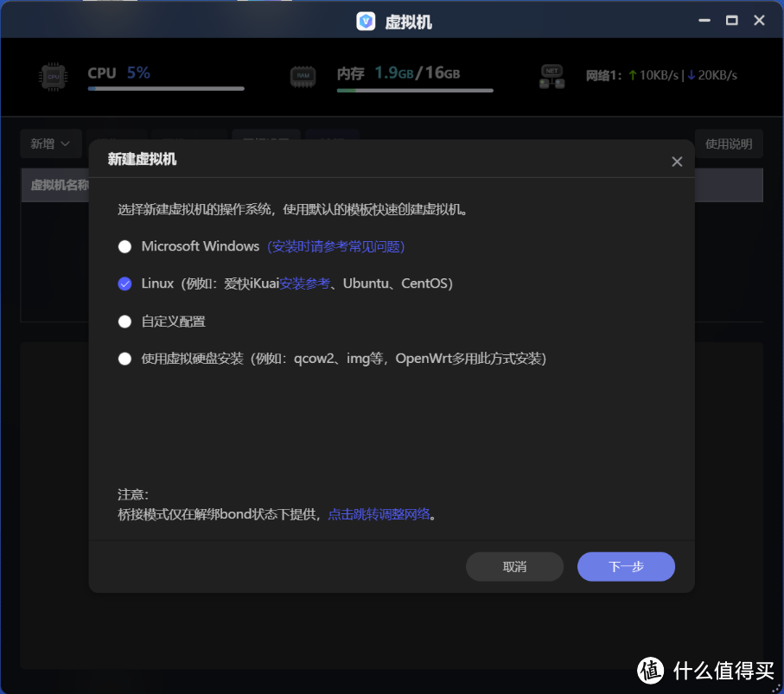
Task: Select 使用虚拟硬盘安装 radio option
Action: (x=124, y=359)
